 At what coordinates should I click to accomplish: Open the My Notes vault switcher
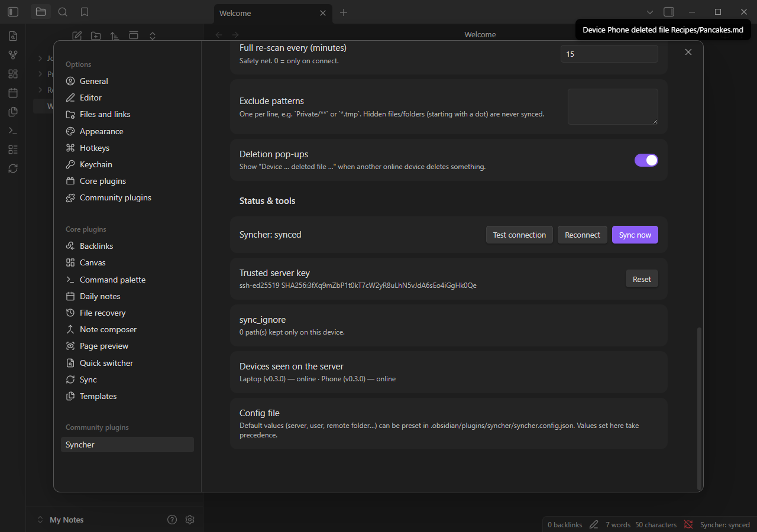pos(60,520)
